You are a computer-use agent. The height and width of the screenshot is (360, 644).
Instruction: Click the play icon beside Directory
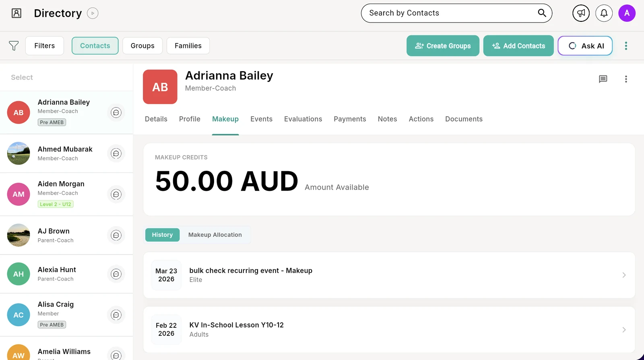point(93,13)
